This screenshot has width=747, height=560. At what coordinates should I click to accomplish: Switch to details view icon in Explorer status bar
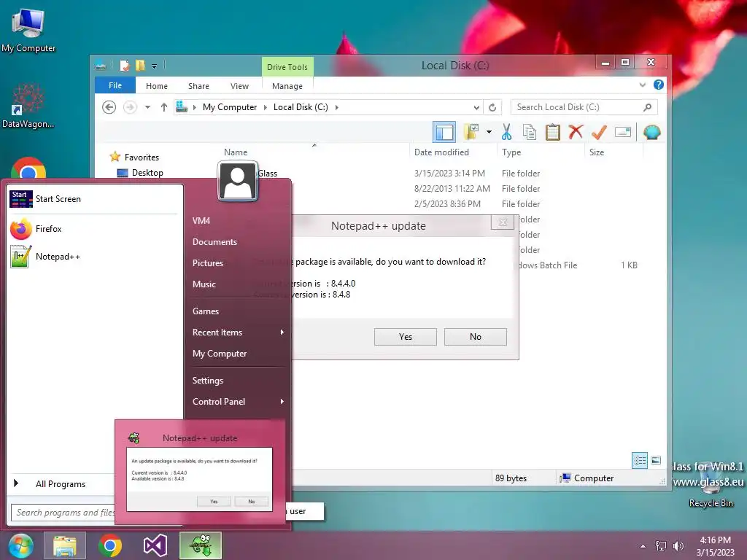point(640,461)
